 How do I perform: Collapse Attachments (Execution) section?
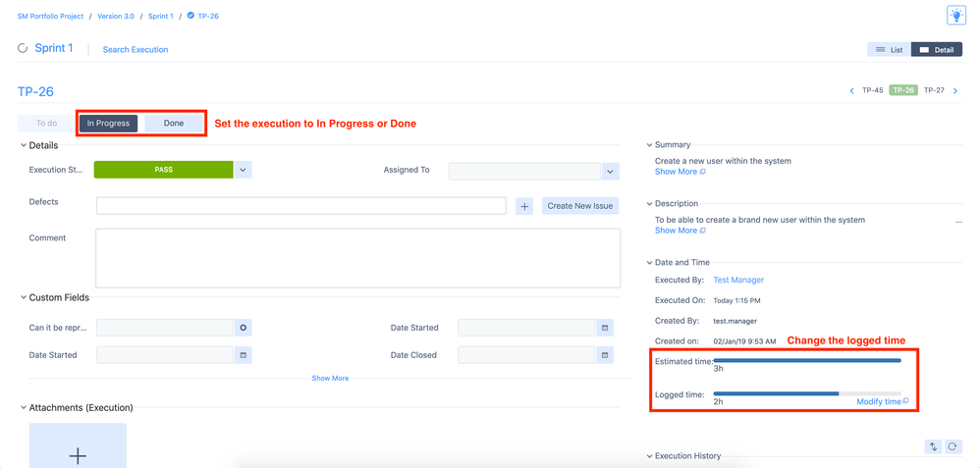point(24,408)
